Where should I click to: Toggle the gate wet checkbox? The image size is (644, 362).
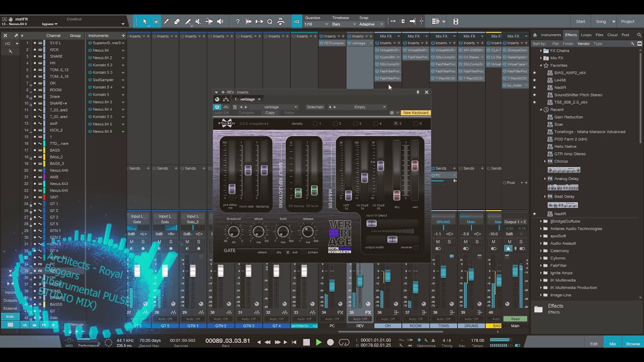point(288,252)
